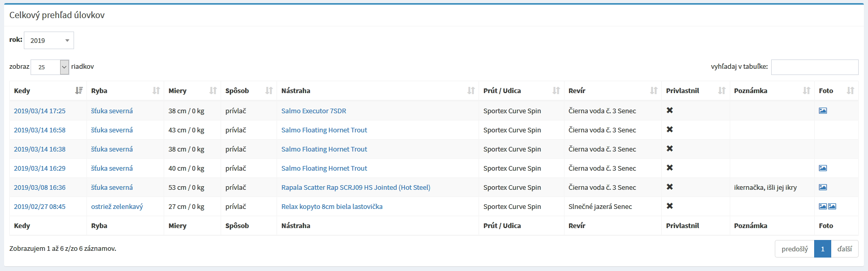Open second photo icon of ostriež zelenkavý row
The height and width of the screenshot is (271, 868).
tap(832, 206)
